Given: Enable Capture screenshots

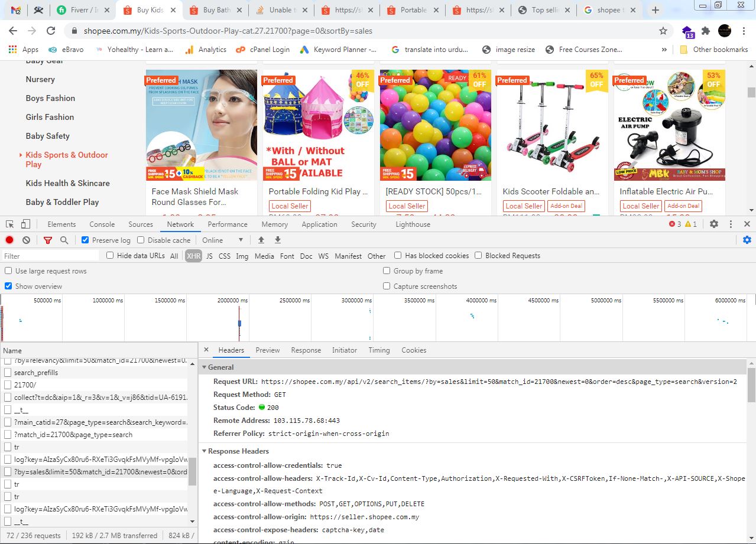Looking at the screenshot, I should pos(387,286).
